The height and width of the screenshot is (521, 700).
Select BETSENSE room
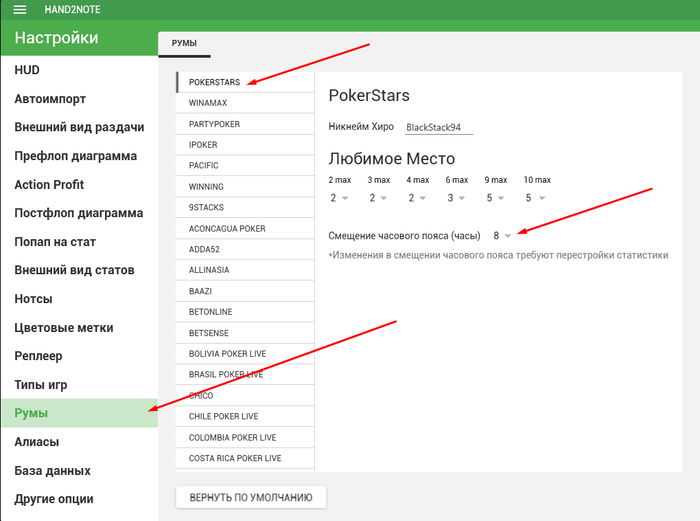(x=245, y=333)
